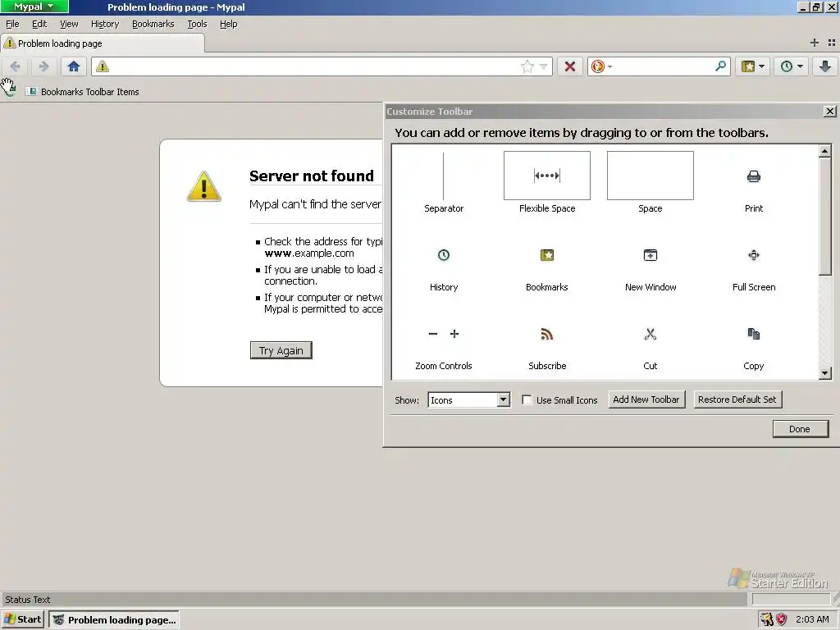Open the Windows Start menu
This screenshot has width=840, height=630.
click(x=22, y=619)
